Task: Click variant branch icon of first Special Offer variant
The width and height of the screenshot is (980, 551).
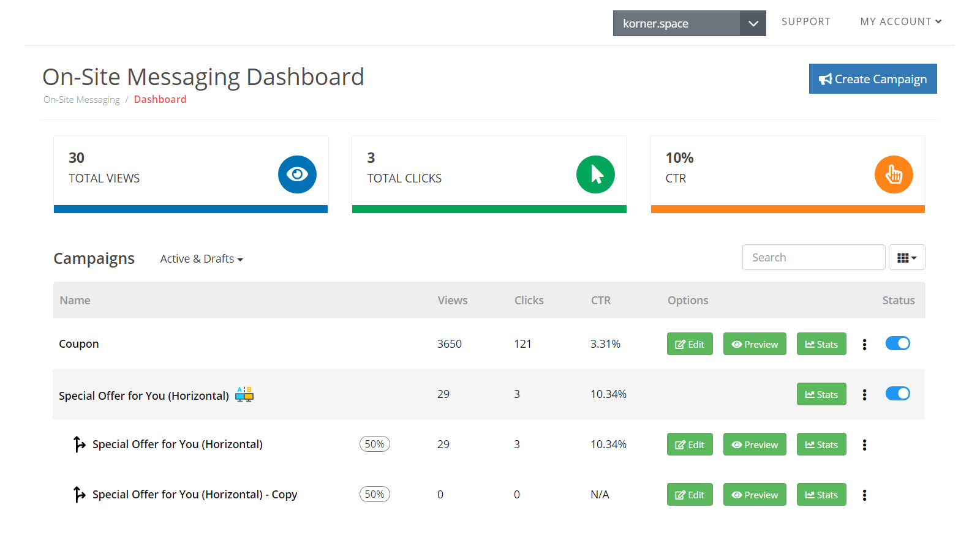Action: pyautogui.click(x=79, y=444)
